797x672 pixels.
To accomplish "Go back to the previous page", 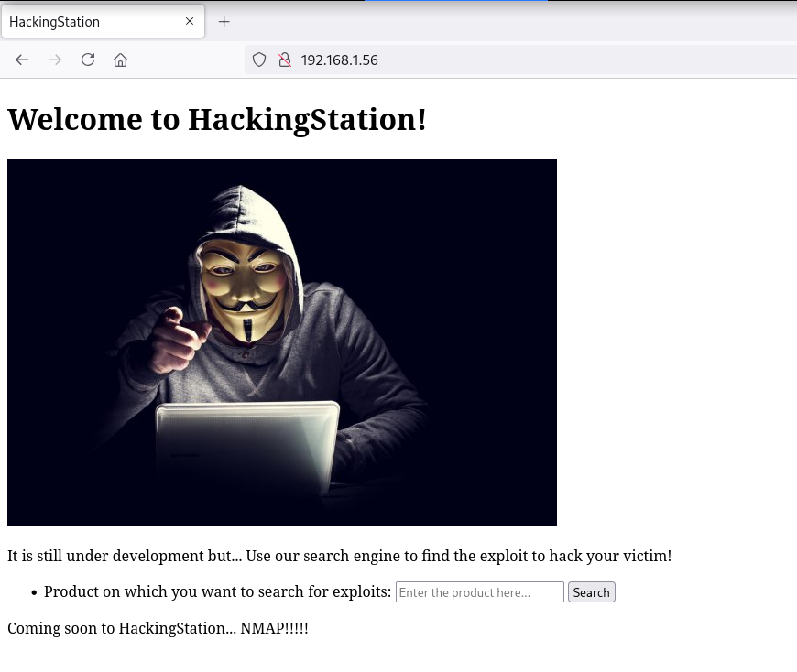I will [22, 60].
